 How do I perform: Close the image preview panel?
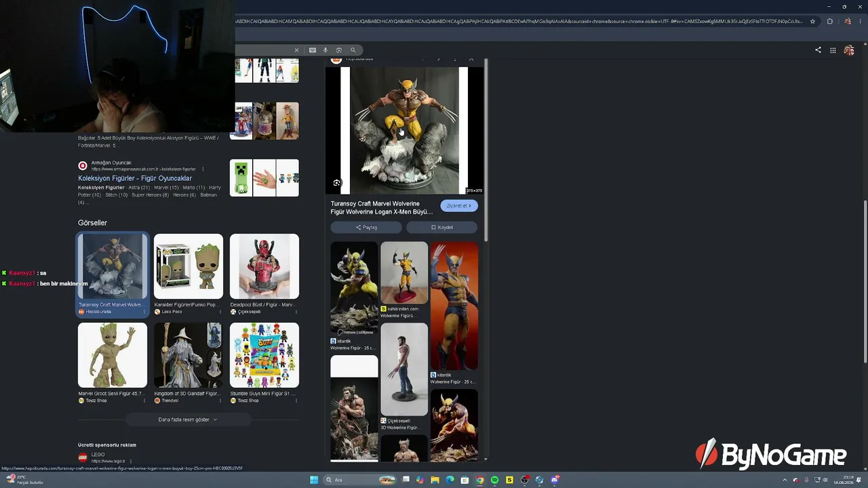click(471, 60)
